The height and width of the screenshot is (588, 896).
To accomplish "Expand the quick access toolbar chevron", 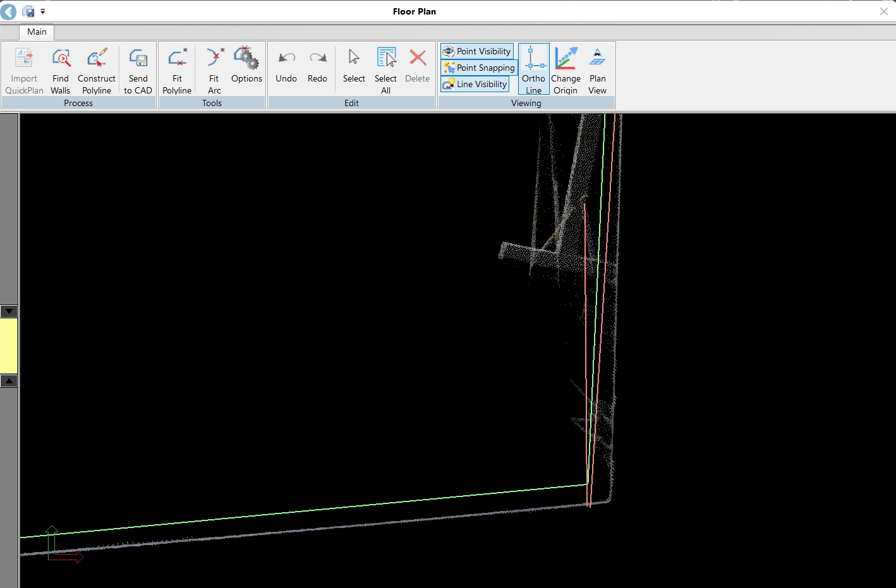I will [x=43, y=11].
